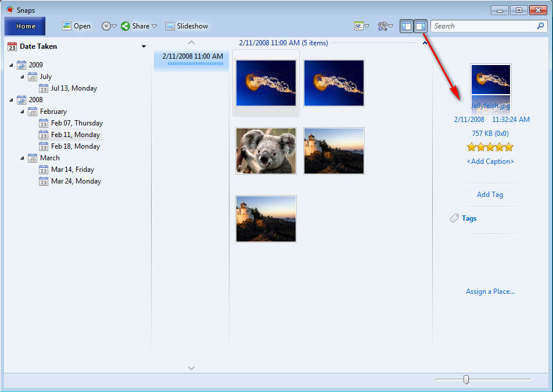
Task: Set rating with the first star
Action: pyautogui.click(x=472, y=147)
